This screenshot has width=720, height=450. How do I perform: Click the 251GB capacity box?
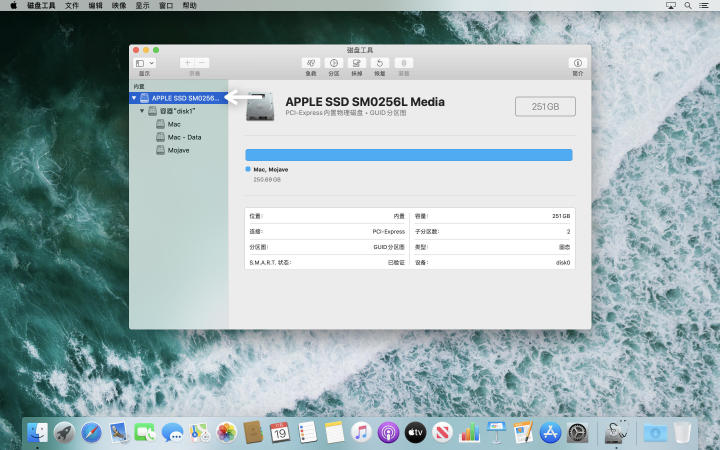coord(545,107)
